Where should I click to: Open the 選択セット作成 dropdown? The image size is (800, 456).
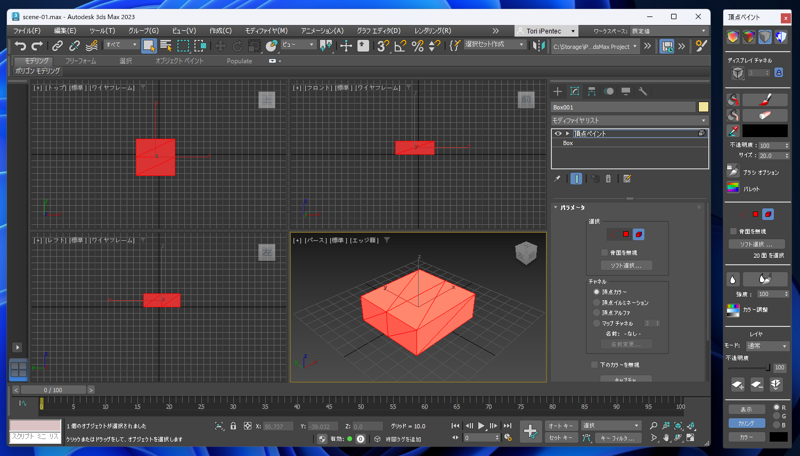pyautogui.click(x=494, y=45)
